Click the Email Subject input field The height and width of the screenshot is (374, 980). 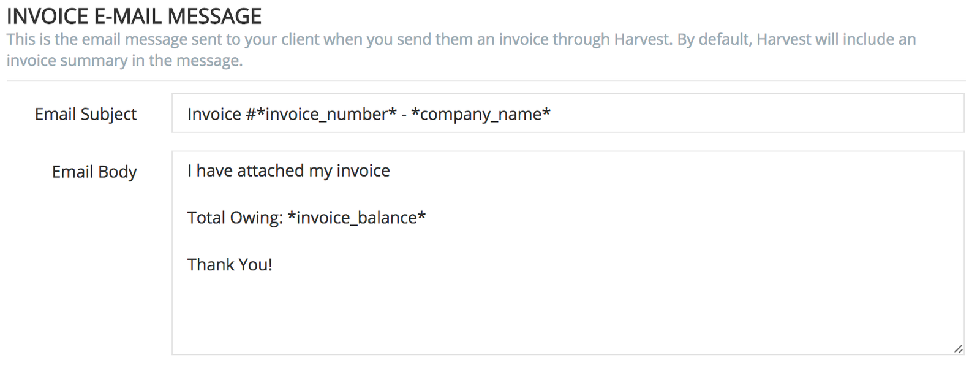coord(735,113)
